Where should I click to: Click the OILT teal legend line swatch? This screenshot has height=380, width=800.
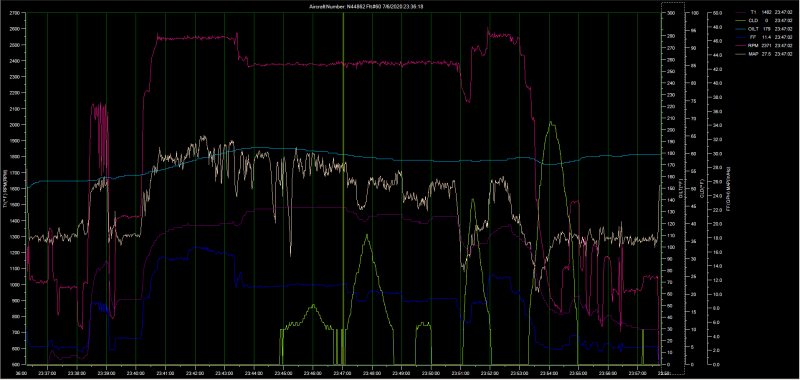740,29
